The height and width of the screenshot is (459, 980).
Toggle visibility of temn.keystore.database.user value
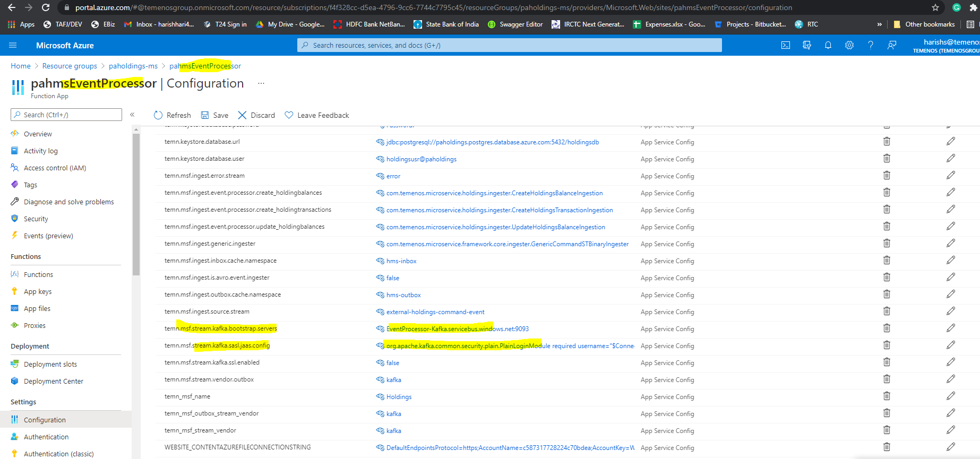click(x=380, y=159)
